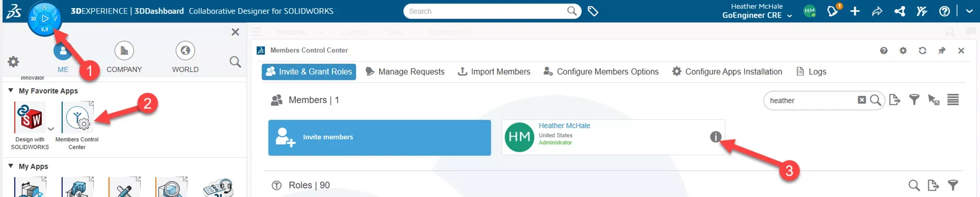Open widget help icon
980x197 pixels.
click(884, 51)
